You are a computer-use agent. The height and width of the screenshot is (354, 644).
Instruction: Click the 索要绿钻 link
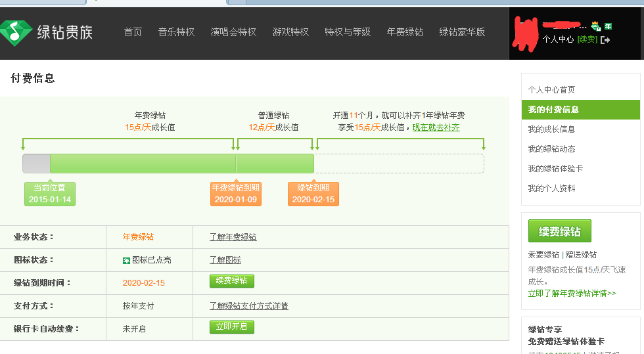(543, 255)
